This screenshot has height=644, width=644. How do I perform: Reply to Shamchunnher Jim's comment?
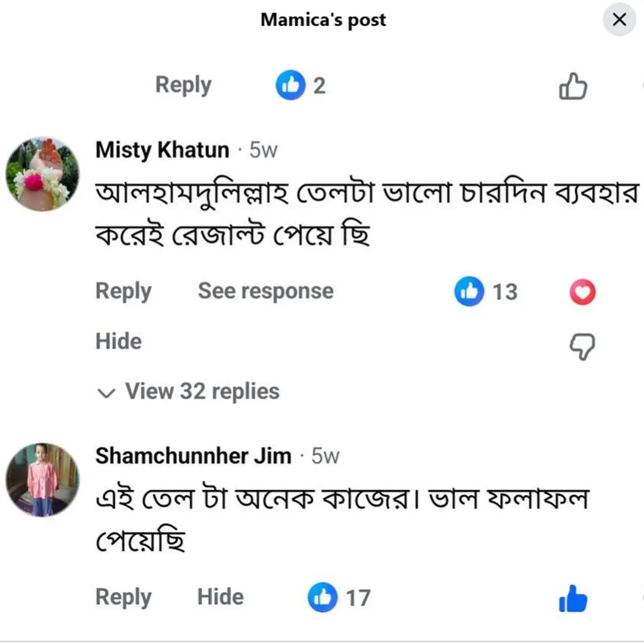[x=123, y=597]
